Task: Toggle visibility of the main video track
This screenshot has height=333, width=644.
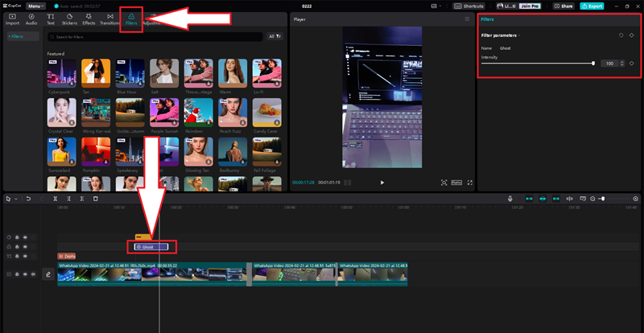Action: [x=25, y=274]
